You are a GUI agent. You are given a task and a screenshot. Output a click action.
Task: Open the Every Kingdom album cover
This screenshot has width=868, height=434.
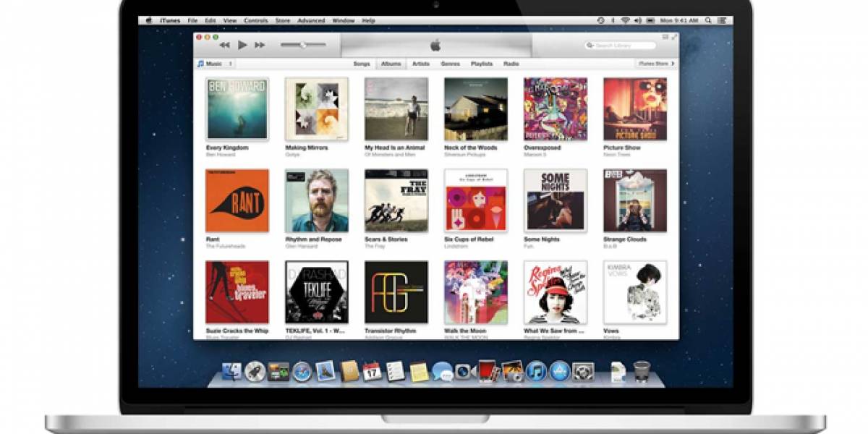(x=237, y=109)
